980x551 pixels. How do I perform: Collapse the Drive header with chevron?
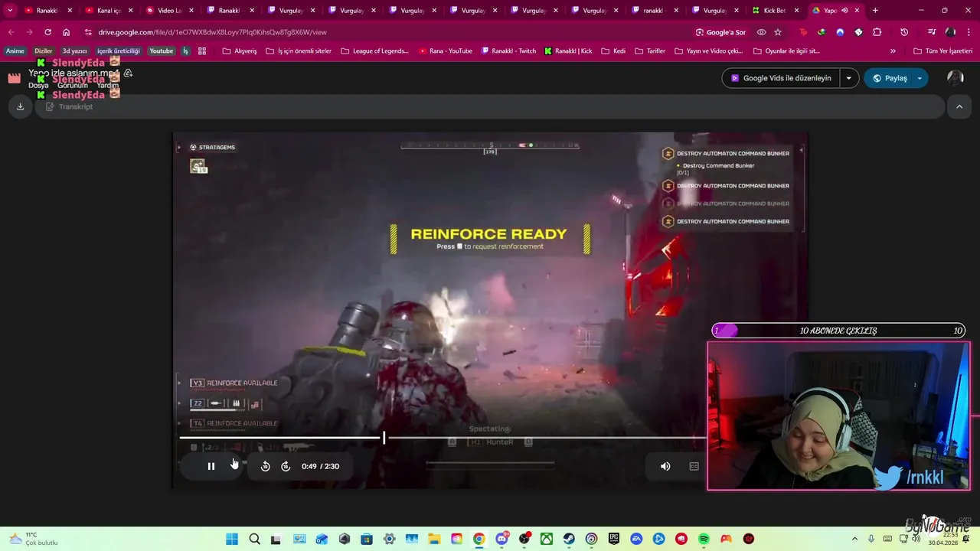pos(959,107)
